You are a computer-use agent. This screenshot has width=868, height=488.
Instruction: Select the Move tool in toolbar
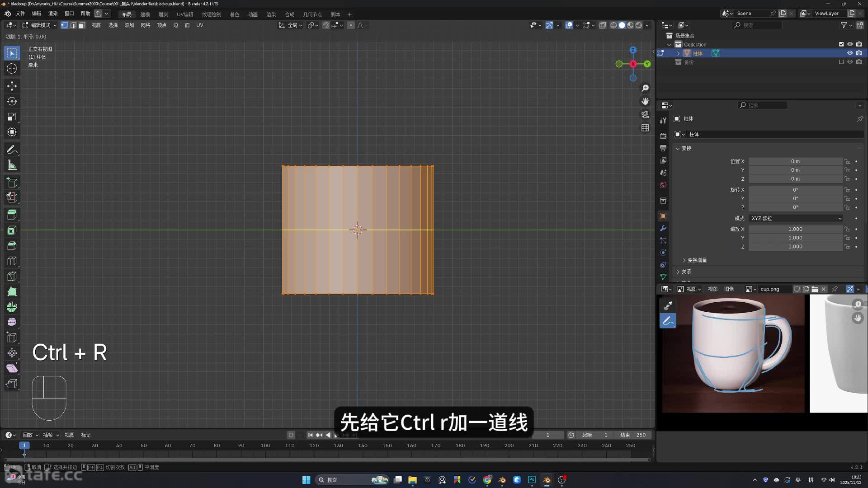[12, 86]
